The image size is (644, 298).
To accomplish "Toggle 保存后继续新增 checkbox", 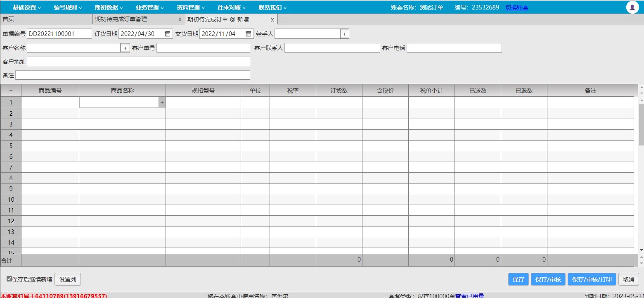I will 9,279.
